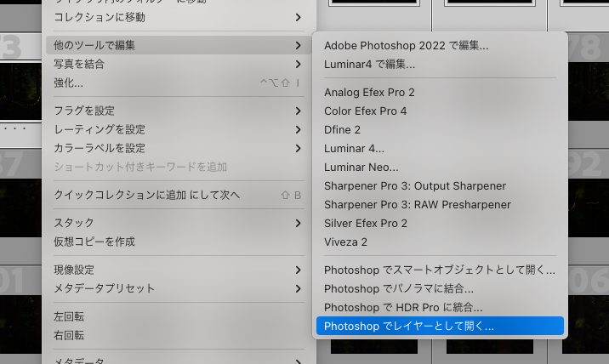Choose Sharpener Pro 3: Output Sharpener
Image resolution: width=609 pixels, height=364 pixels.
[x=414, y=185]
